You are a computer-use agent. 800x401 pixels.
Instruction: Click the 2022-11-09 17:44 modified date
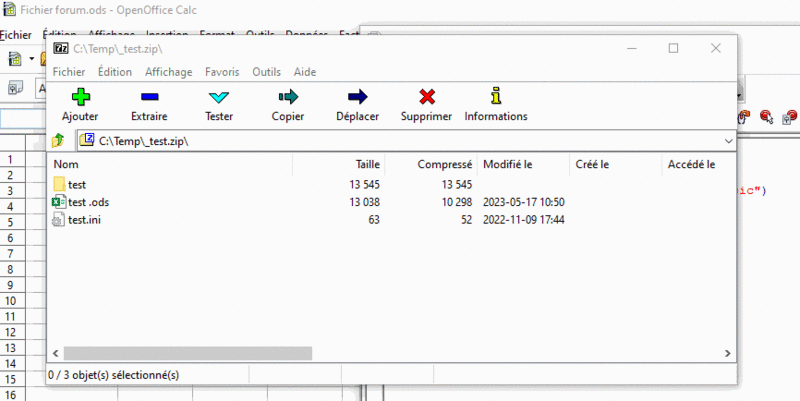coord(523,220)
